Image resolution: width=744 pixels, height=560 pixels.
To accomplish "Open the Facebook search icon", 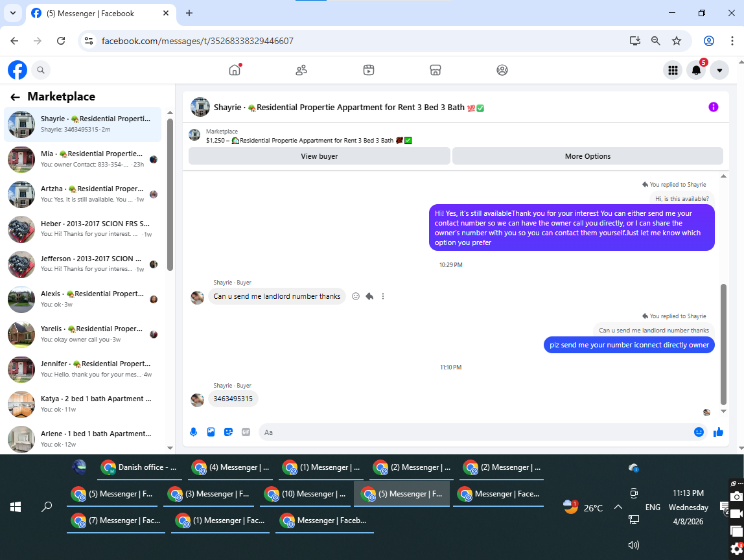I will pos(41,70).
